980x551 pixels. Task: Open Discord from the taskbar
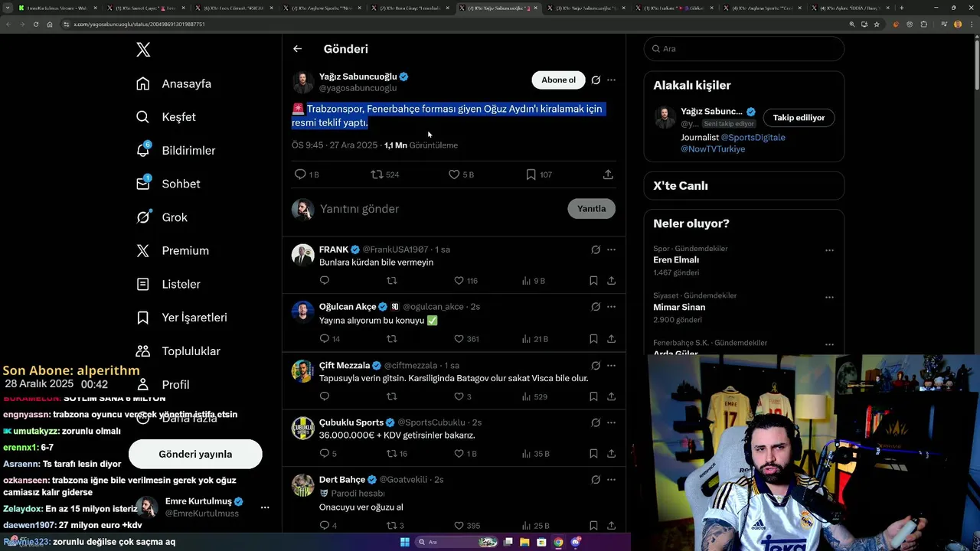[x=576, y=542]
